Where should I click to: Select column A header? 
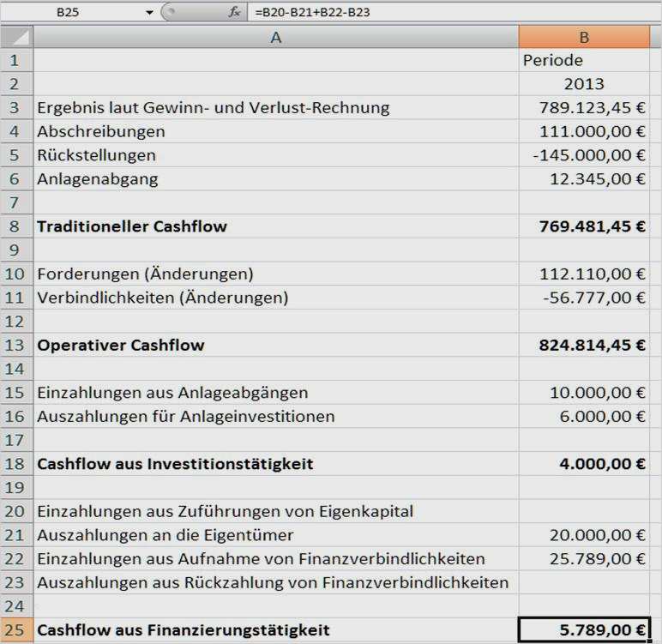pyautogui.click(x=276, y=37)
